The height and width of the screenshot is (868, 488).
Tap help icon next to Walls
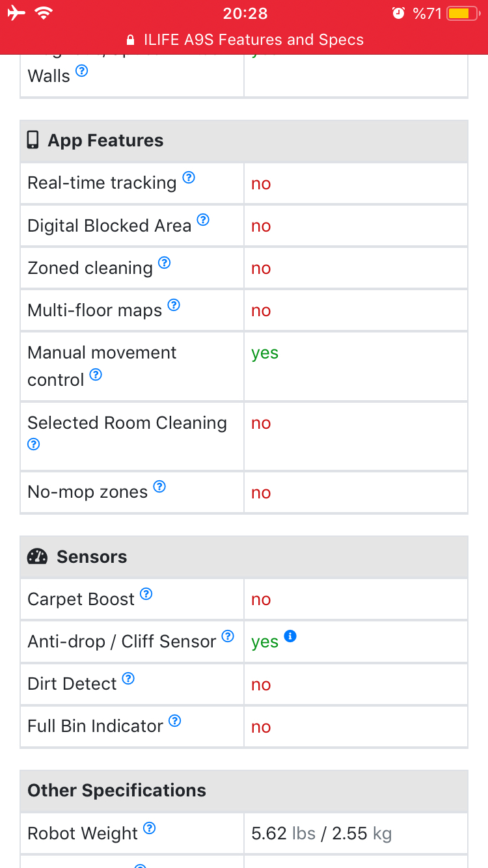81,70
